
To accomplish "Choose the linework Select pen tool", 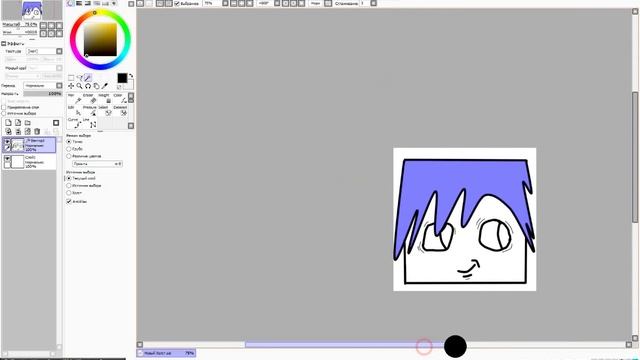I will 105,111.
